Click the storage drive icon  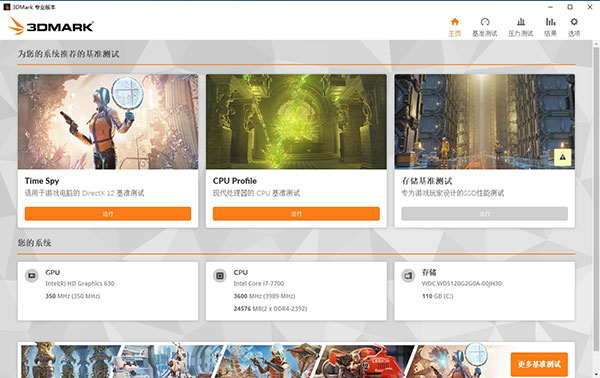click(408, 275)
